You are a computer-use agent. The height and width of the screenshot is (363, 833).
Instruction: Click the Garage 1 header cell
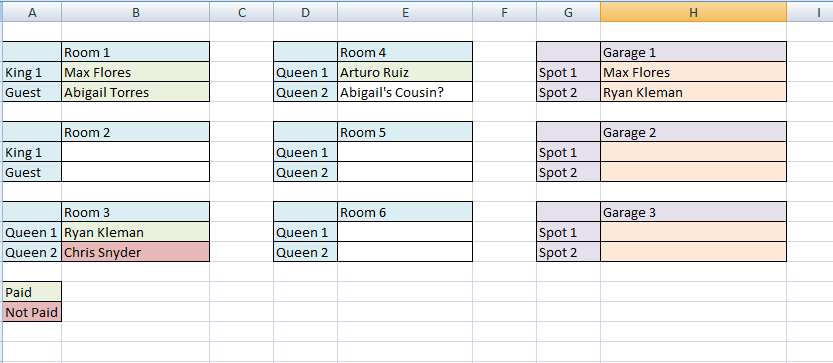[693, 52]
